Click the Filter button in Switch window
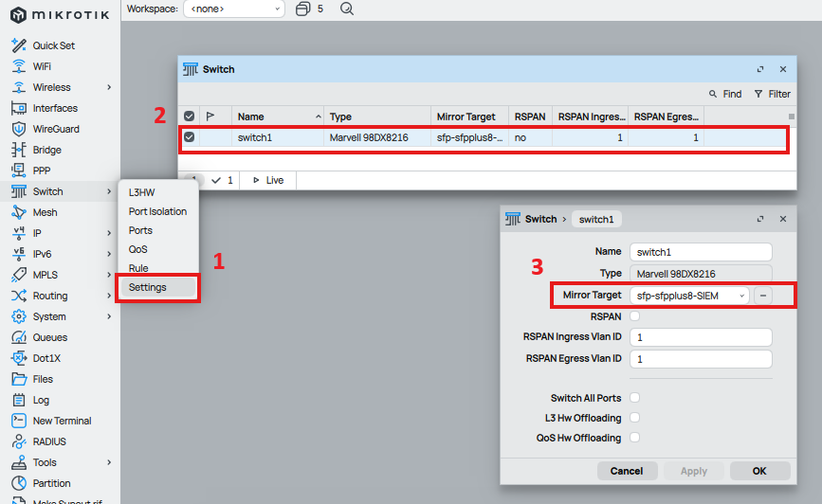Viewport: 822px width, 504px height. 772,94
